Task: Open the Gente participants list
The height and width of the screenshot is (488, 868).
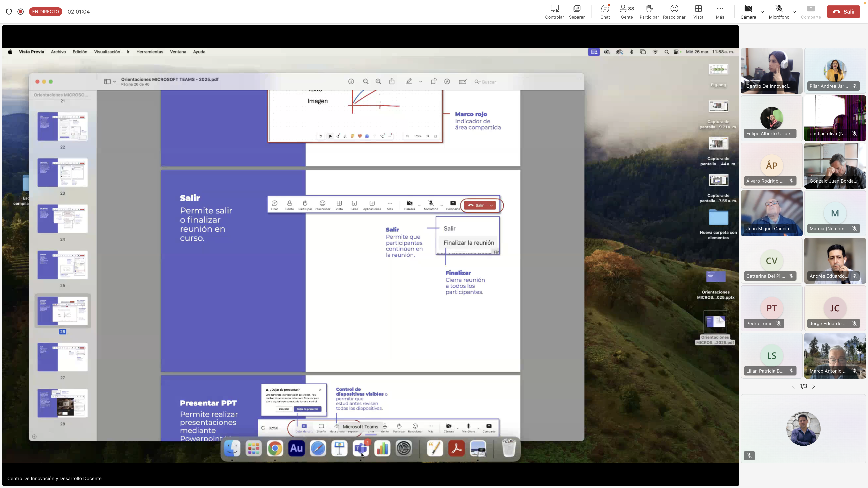Action: 627,11
